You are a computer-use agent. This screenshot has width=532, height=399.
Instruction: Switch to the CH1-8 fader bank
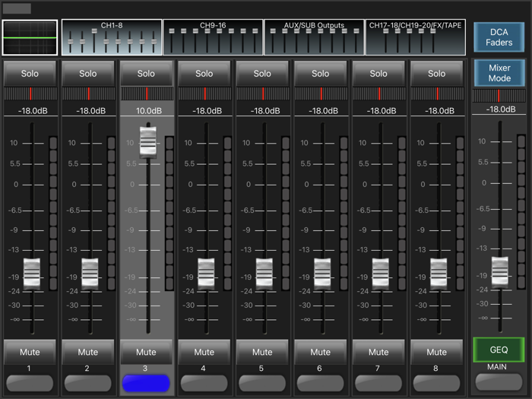click(111, 37)
